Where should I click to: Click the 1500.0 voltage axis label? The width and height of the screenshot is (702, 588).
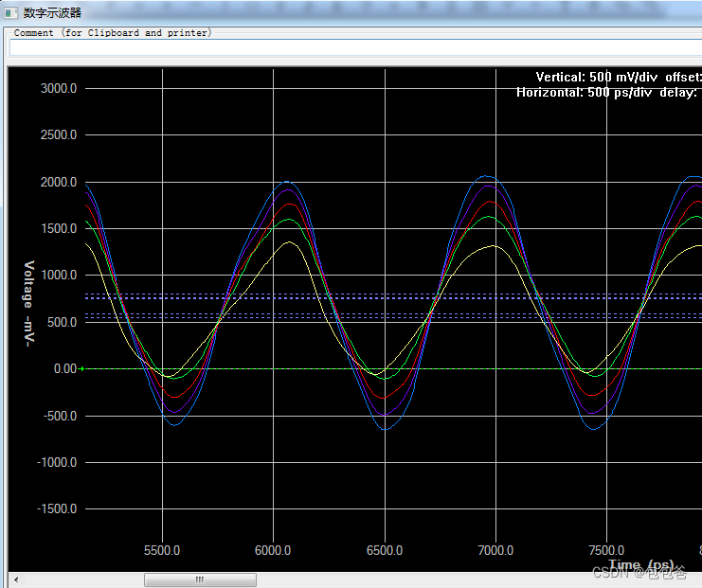(x=59, y=229)
